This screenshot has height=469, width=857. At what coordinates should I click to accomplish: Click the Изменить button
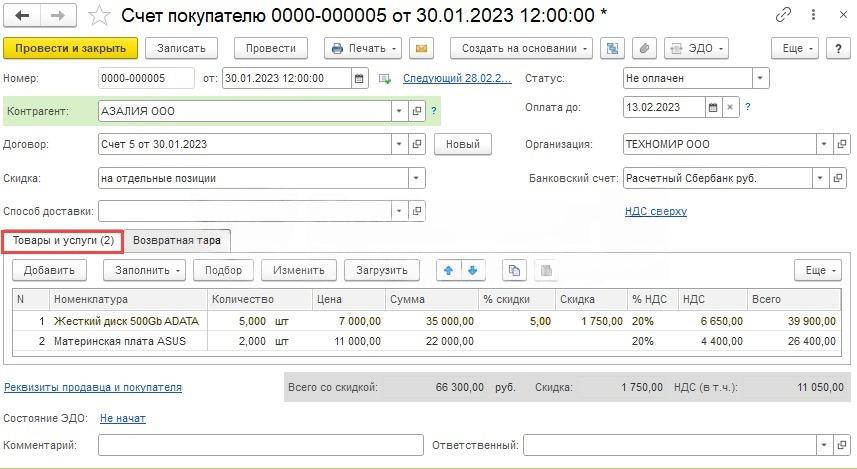point(299,270)
